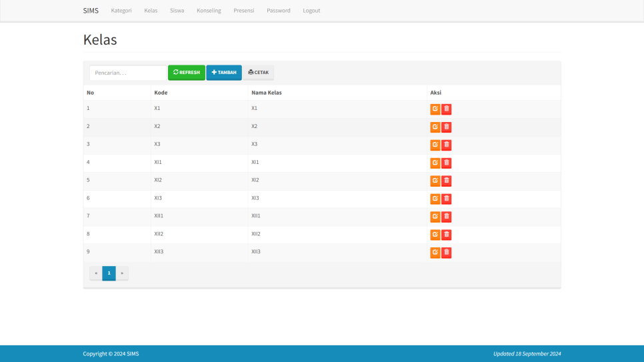The width and height of the screenshot is (644, 362).
Task: Click trash icon for class XI1
Action: [446, 163]
